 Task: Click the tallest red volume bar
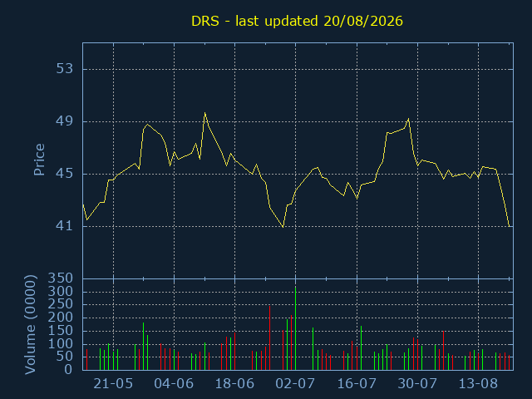(x=269, y=338)
